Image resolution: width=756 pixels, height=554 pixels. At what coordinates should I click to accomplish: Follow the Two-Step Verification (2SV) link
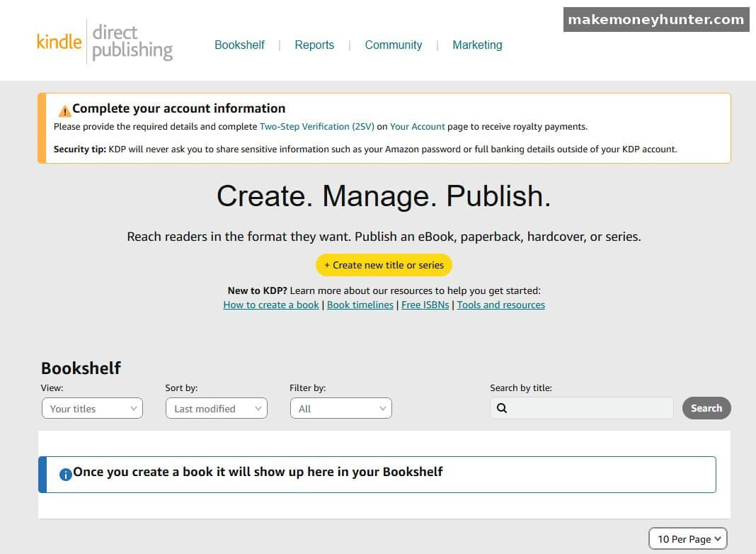point(316,126)
